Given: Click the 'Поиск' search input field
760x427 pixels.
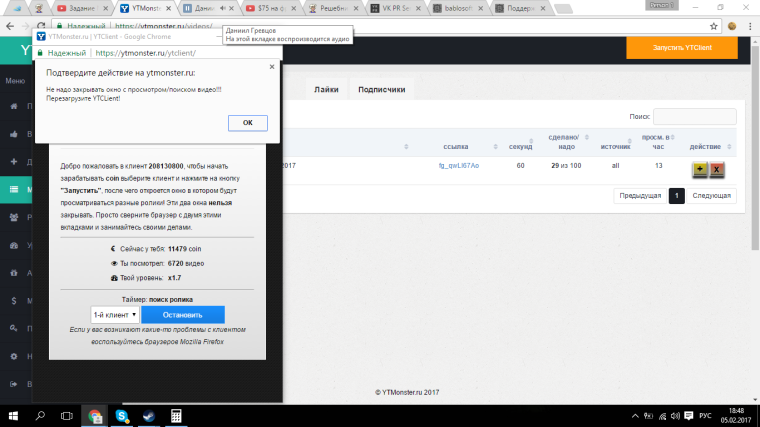Looking at the screenshot, I should [694, 117].
